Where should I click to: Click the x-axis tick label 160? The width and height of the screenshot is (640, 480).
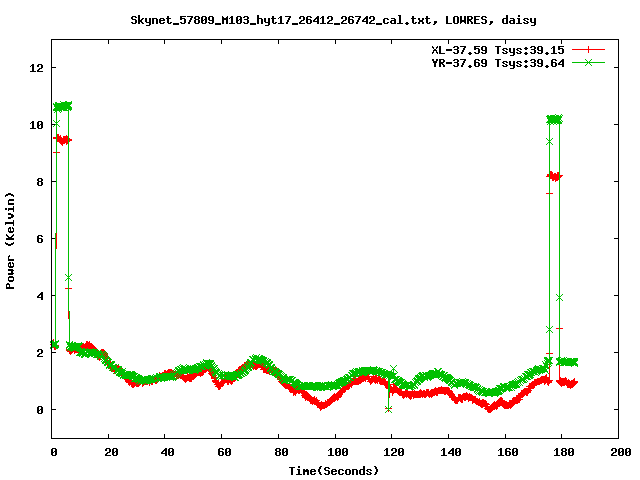tap(508, 452)
